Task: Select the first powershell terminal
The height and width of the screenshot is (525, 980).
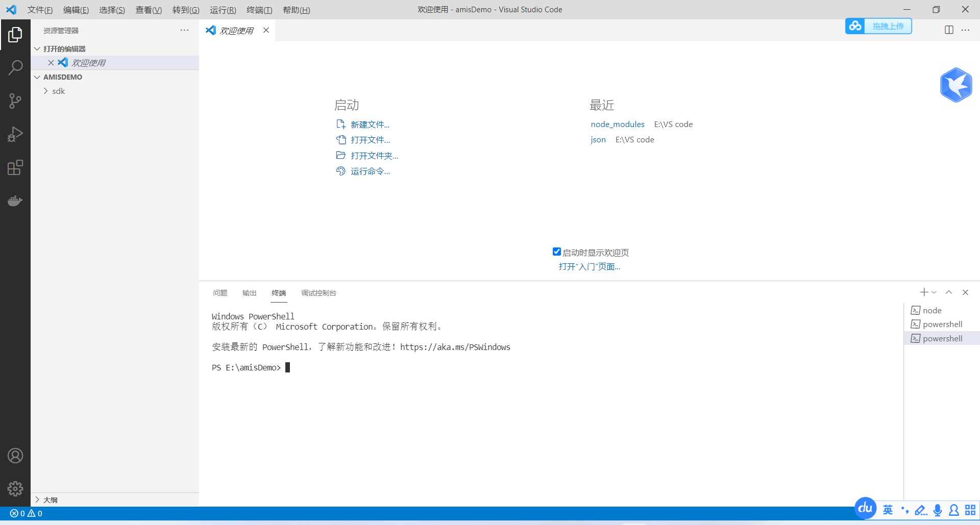Action: (x=942, y=324)
